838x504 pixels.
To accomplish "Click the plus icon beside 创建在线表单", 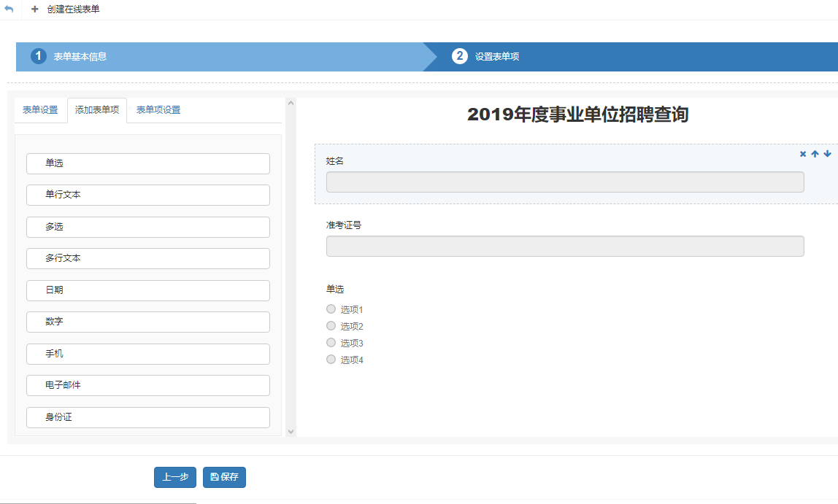I will point(35,9).
